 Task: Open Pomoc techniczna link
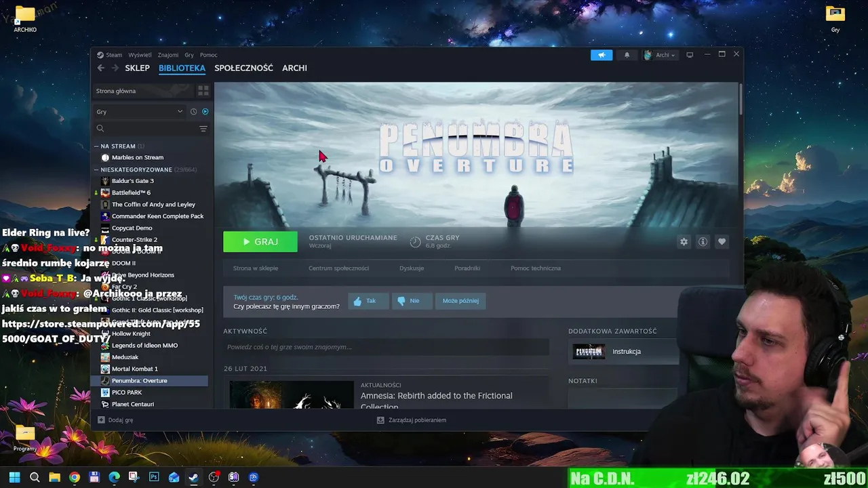[x=536, y=268]
